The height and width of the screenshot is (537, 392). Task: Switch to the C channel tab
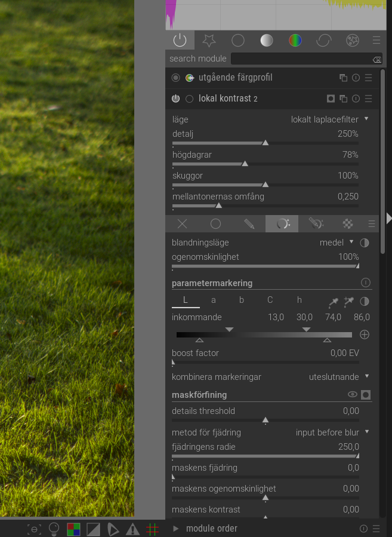(270, 300)
